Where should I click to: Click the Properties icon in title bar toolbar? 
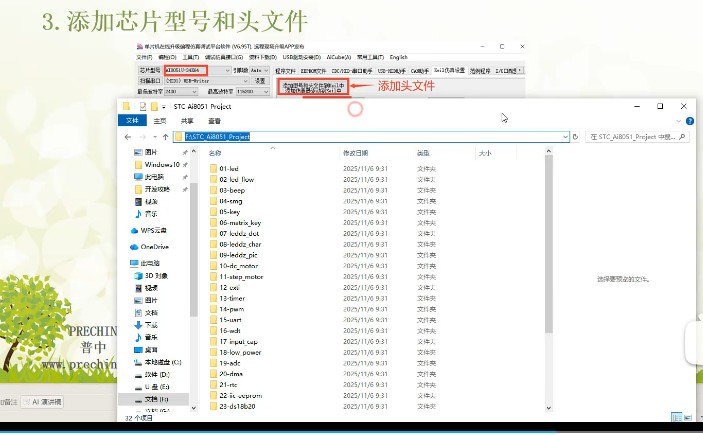(x=143, y=106)
